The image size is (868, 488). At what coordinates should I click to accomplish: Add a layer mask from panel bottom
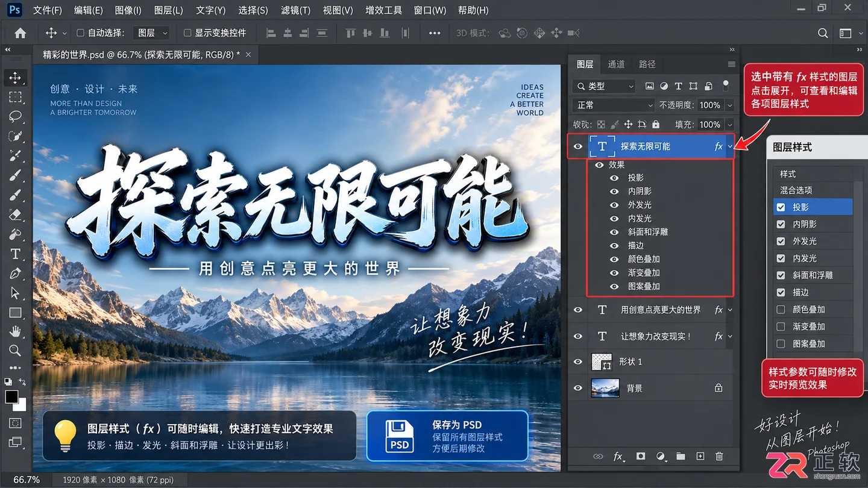(641, 457)
